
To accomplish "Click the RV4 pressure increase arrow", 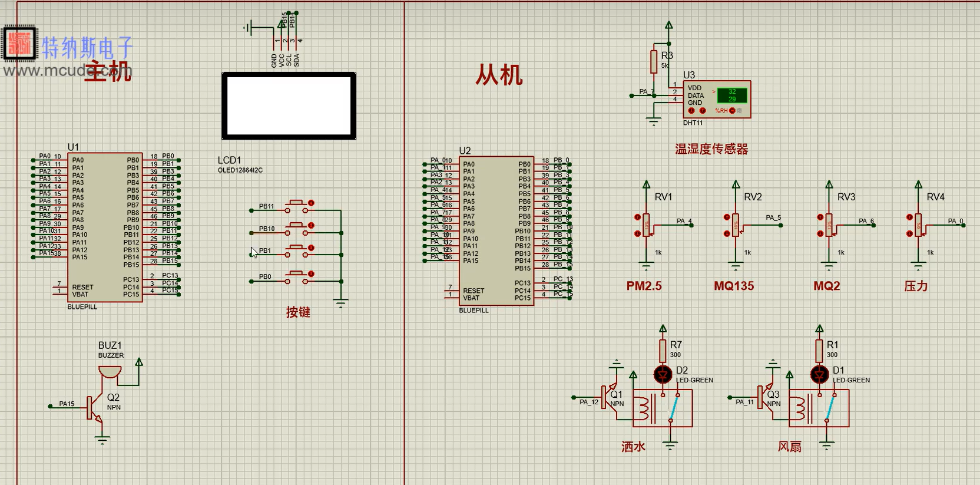I will click(x=910, y=217).
